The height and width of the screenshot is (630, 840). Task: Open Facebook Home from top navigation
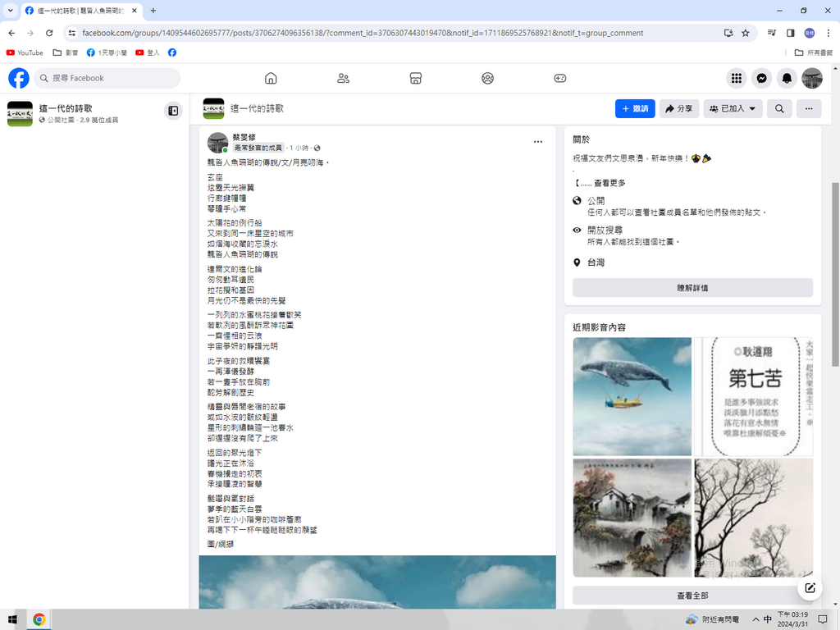271,78
